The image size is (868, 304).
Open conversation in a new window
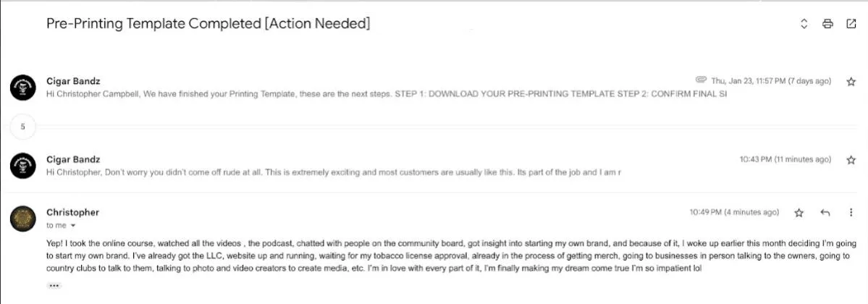pyautogui.click(x=851, y=24)
